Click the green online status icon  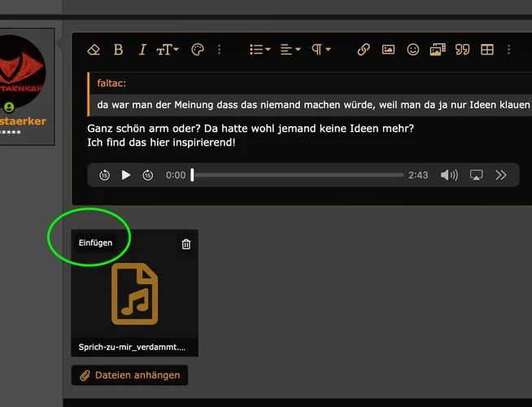tap(9, 107)
